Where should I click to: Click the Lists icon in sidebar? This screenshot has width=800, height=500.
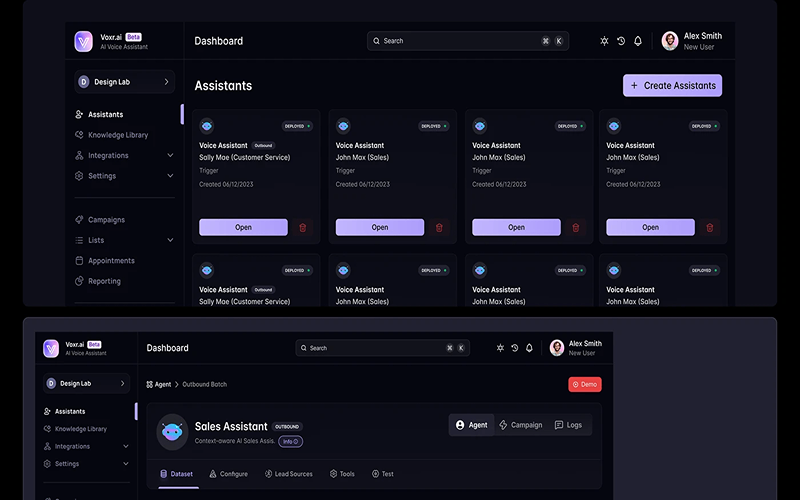(79, 240)
